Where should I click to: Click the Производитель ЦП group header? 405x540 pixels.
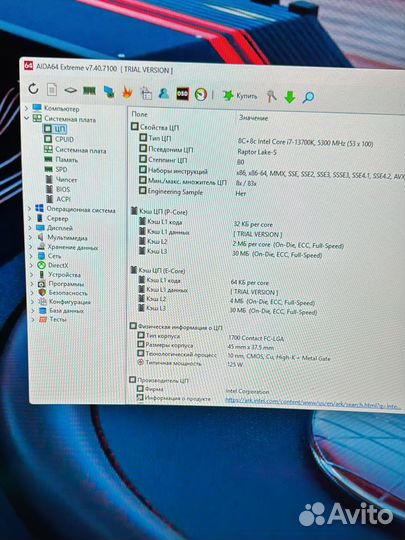[159, 380]
